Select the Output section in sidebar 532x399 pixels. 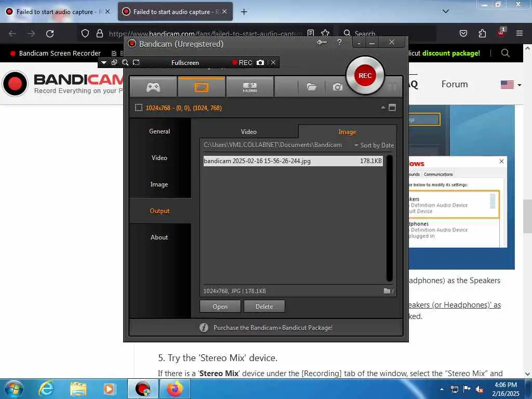click(x=159, y=211)
